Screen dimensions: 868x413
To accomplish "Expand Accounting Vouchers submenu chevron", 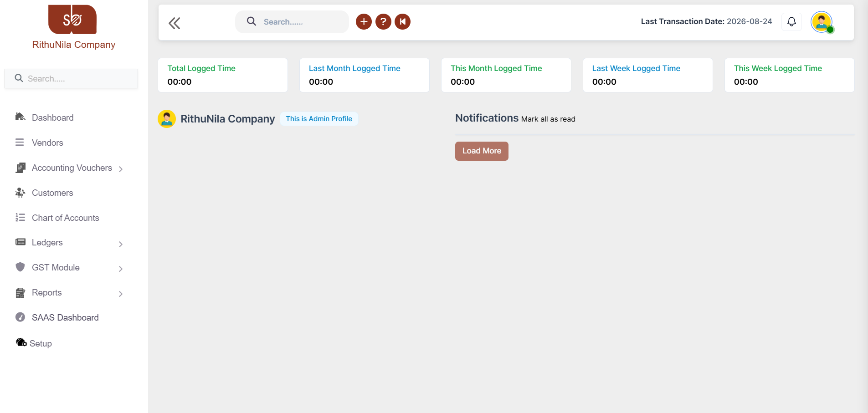I will click(x=121, y=169).
